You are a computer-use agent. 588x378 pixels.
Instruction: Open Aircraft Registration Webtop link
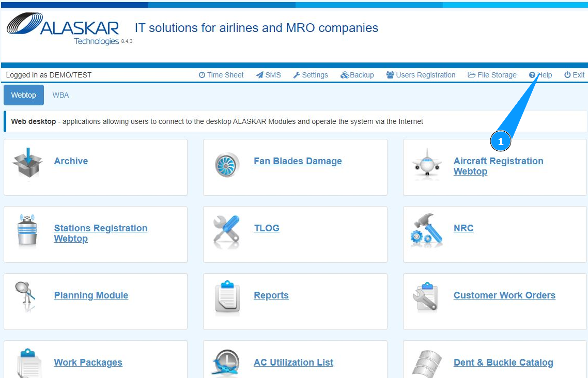coord(499,166)
